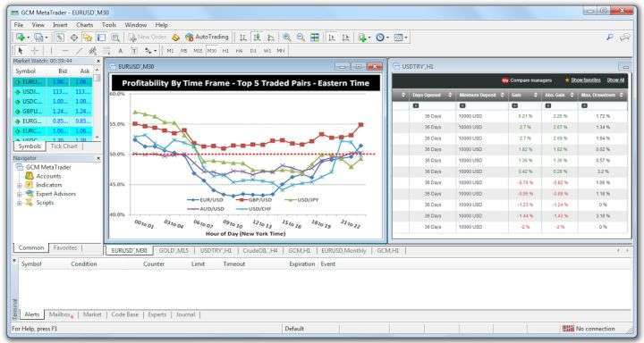Select Accounts in the Navigator tree

(48, 176)
